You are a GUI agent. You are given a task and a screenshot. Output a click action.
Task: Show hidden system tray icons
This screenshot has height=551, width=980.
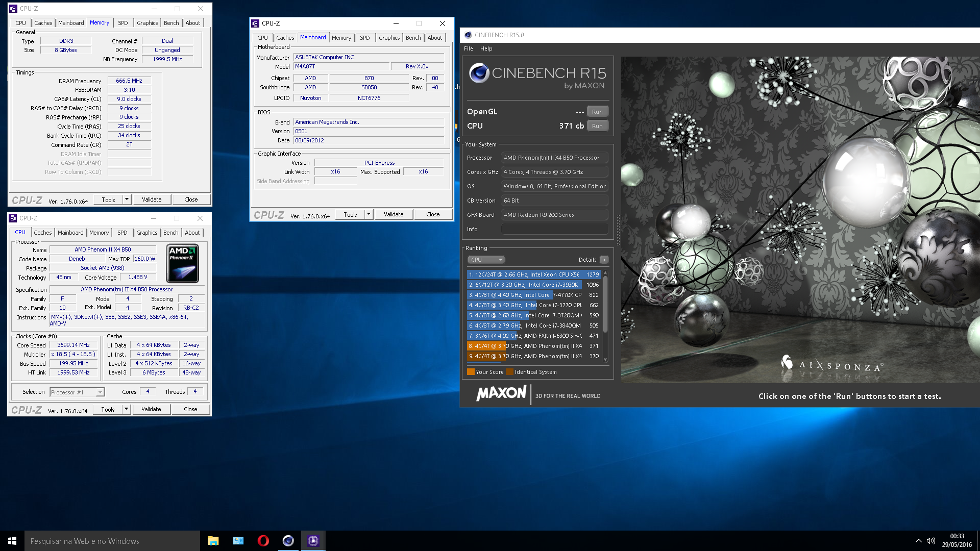918,541
